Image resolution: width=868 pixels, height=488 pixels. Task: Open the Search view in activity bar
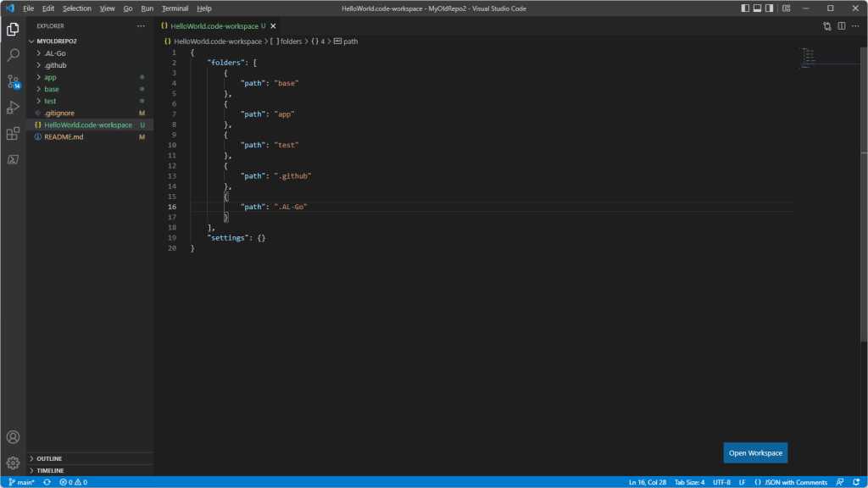13,55
